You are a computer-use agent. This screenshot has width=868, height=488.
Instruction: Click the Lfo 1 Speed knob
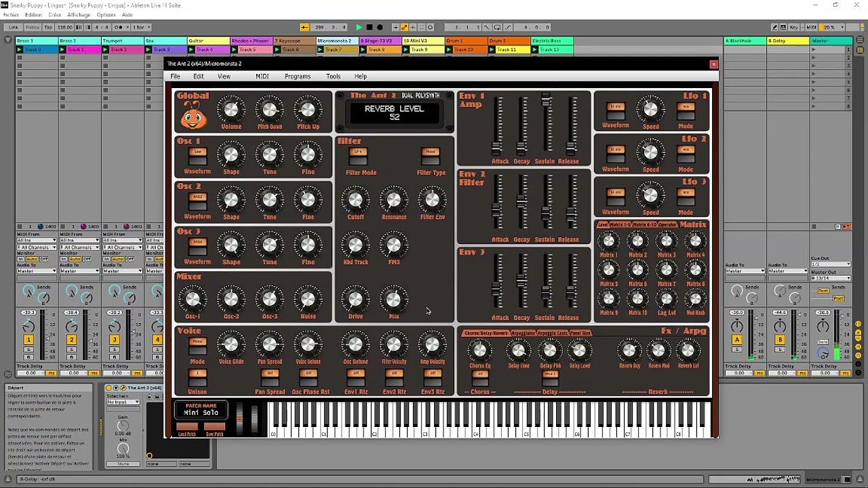pyautogui.click(x=650, y=108)
